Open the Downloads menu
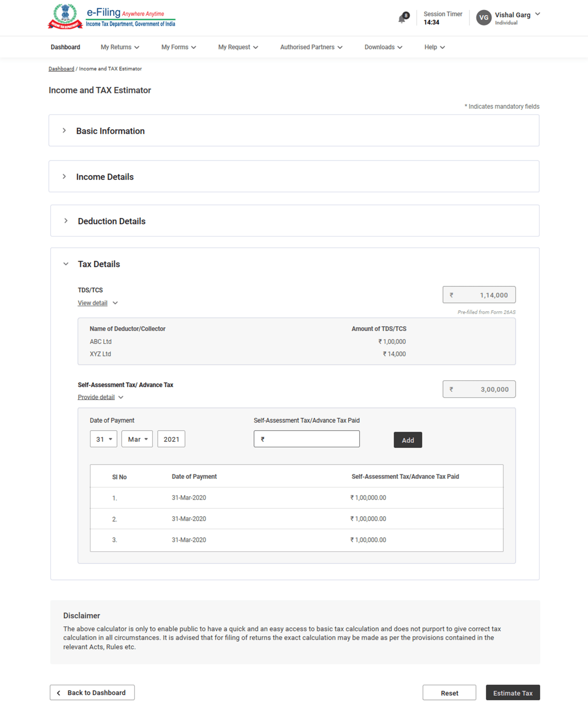This screenshot has width=588, height=711. point(383,47)
